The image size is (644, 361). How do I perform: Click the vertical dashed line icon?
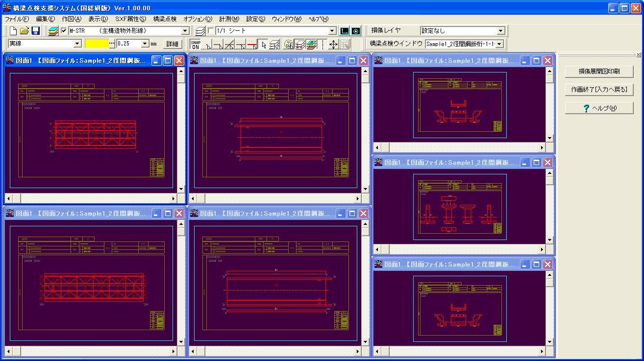click(322, 44)
